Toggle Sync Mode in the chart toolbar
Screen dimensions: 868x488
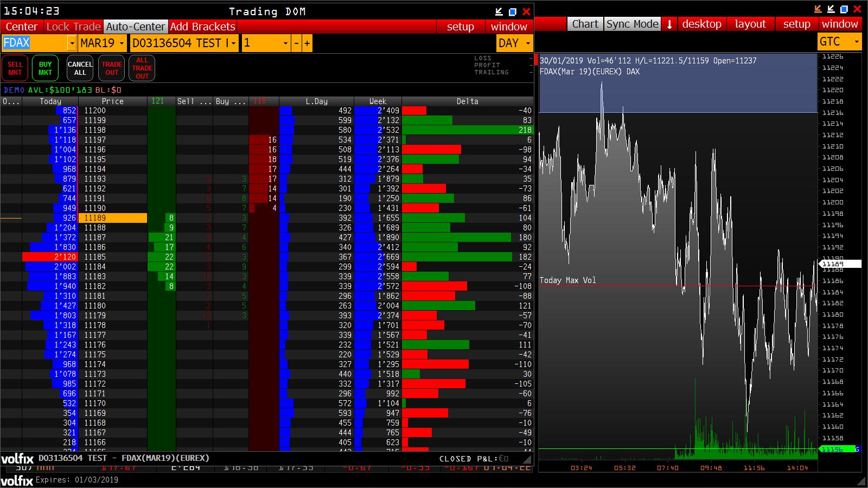[633, 24]
